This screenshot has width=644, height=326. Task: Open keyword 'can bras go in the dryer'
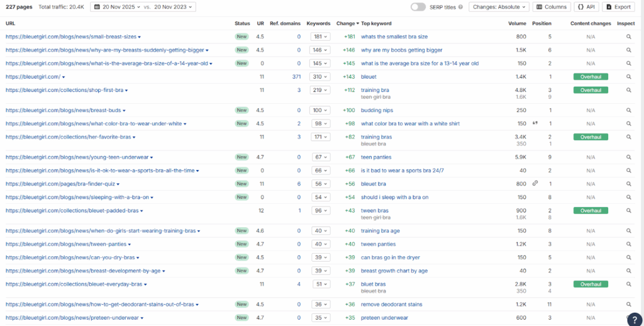coord(390,258)
